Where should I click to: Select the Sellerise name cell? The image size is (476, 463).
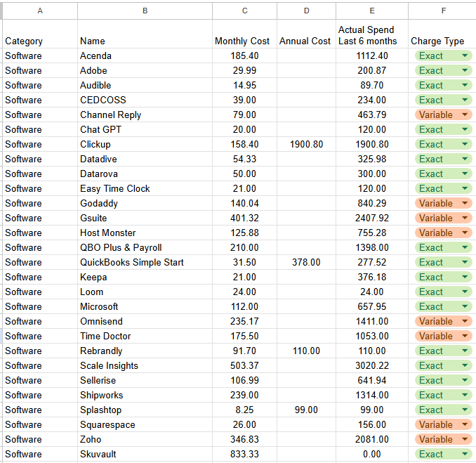point(145,380)
